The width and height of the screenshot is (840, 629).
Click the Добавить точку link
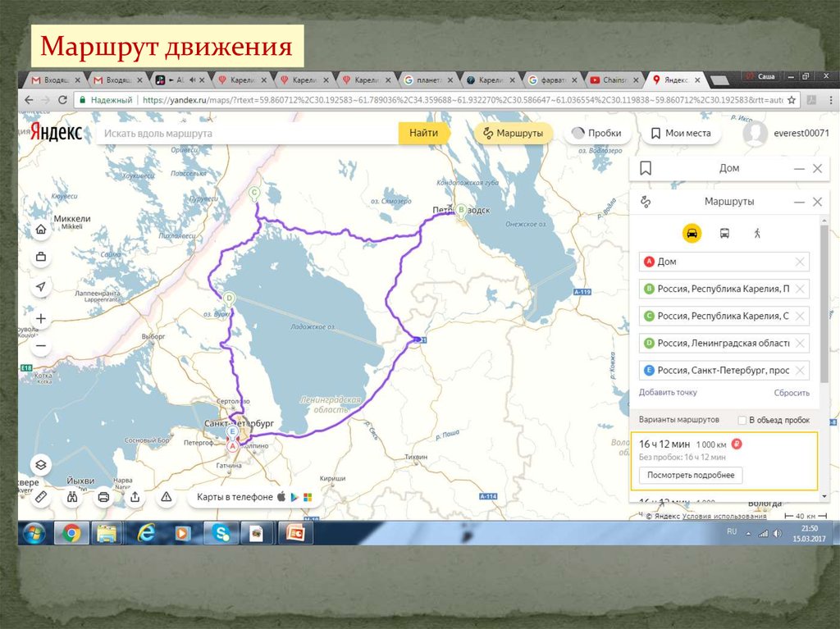coord(668,393)
